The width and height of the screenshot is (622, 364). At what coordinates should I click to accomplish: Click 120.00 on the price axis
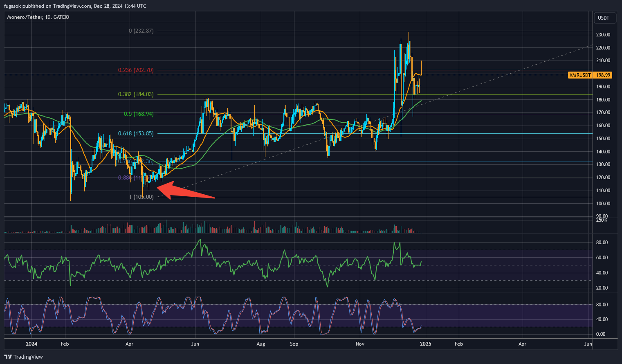pyautogui.click(x=603, y=178)
